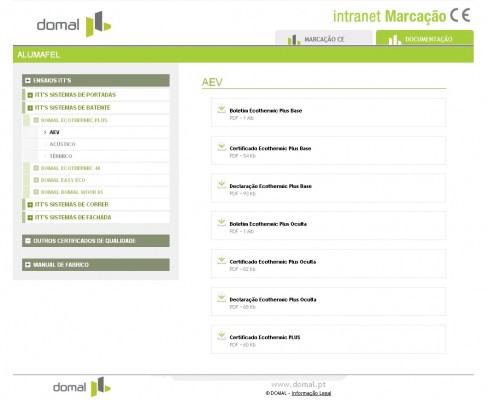
Task: Open Certificado Ecothermic Plus Oculta link
Action: (273, 262)
